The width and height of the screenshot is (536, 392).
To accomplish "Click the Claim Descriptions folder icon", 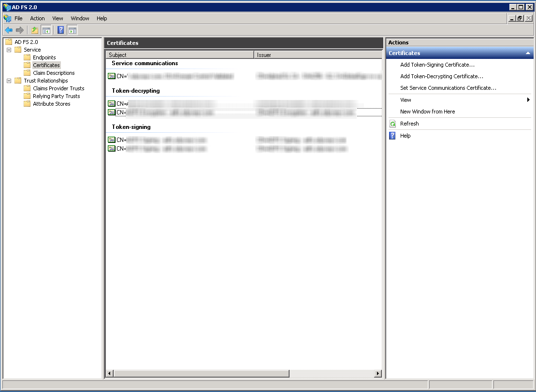I will (x=27, y=73).
